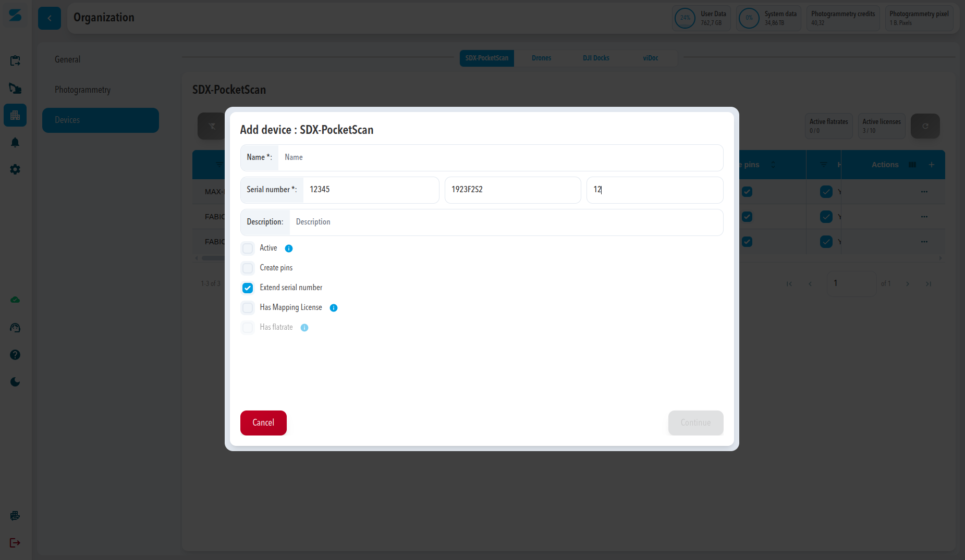Uncheck the Extend serial number checkbox
965x560 pixels.
(x=248, y=288)
